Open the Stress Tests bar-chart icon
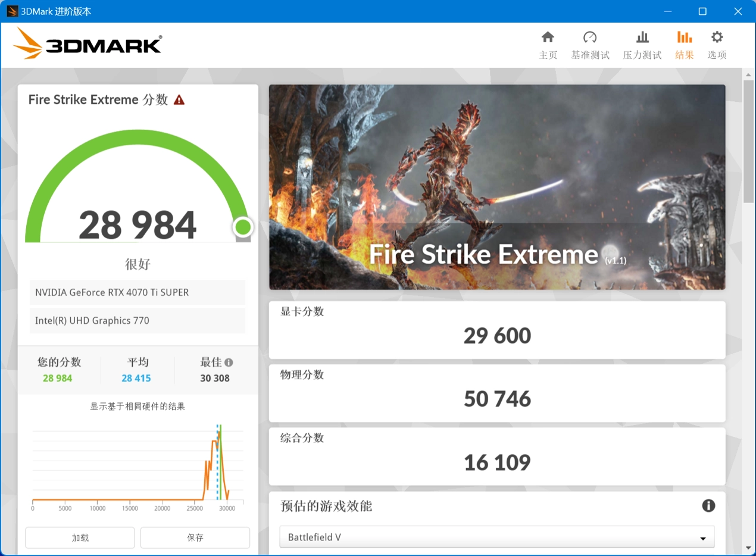Screen dimensions: 756x556 click(642, 38)
